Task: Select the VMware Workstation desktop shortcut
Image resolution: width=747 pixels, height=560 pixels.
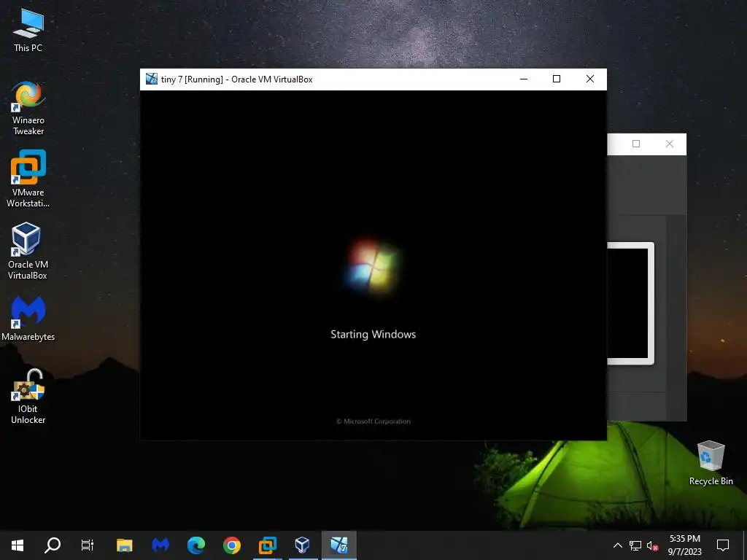Action: coord(28,179)
